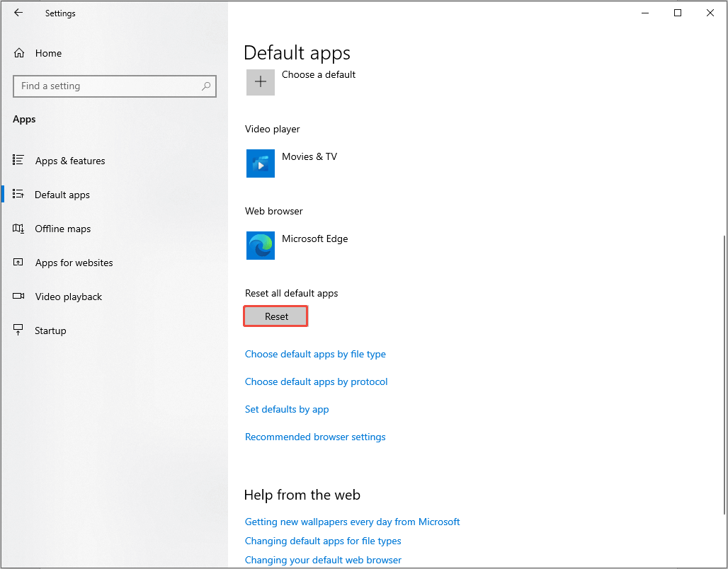Click the Offline maps icon
Viewport: 728px width, 569px height.
[x=19, y=229]
